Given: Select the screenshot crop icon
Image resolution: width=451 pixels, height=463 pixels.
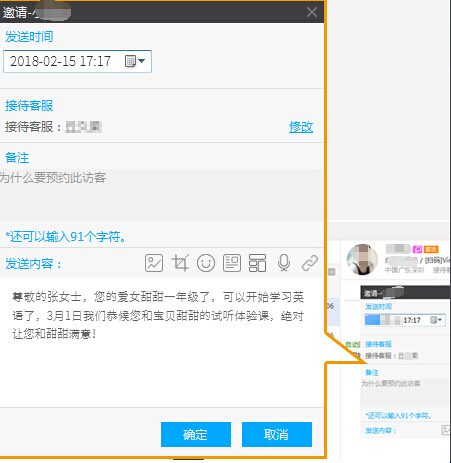Looking at the screenshot, I should pyautogui.click(x=180, y=263).
